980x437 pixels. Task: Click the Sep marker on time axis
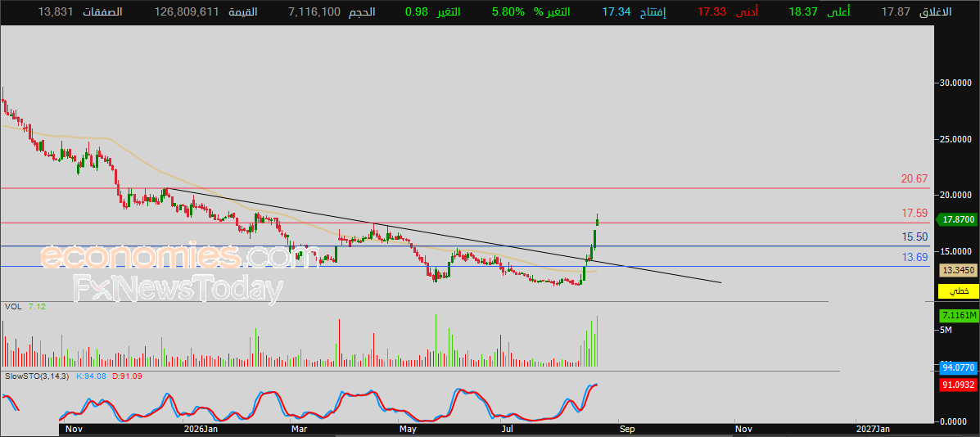627,429
